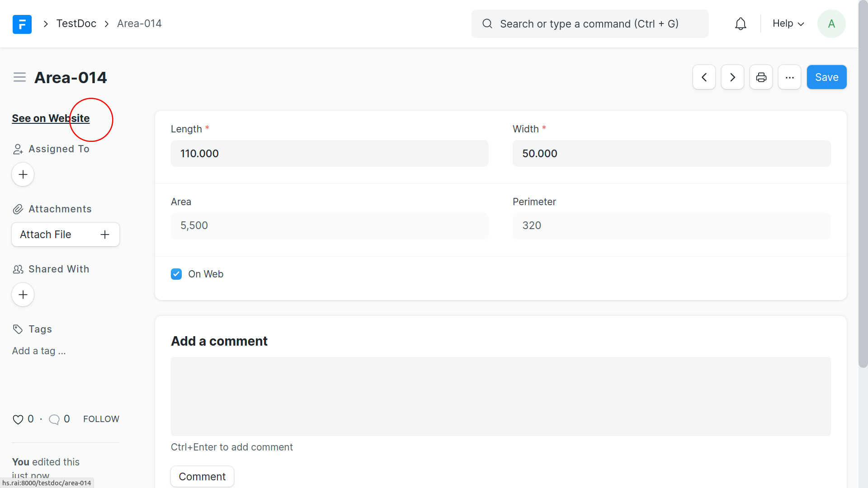Open the notifications bell
868x488 pixels.
coord(741,24)
